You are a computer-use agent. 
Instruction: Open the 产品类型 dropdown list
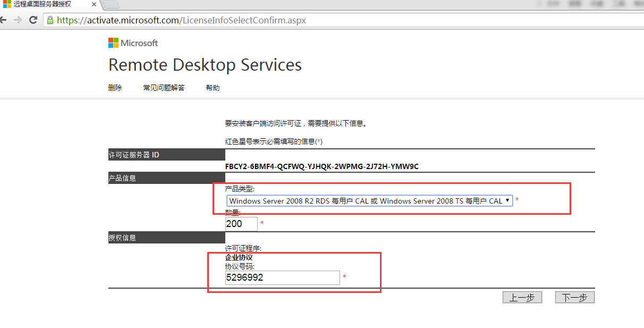pos(369,201)
